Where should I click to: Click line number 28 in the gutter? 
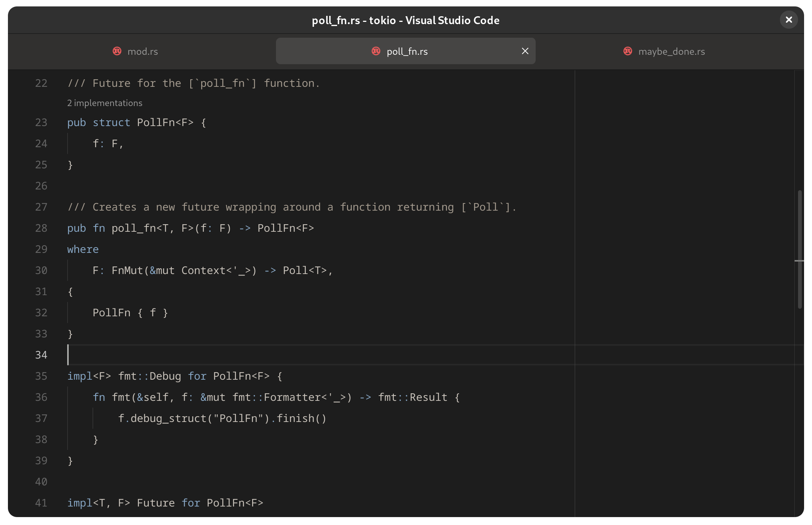(41, 228)
